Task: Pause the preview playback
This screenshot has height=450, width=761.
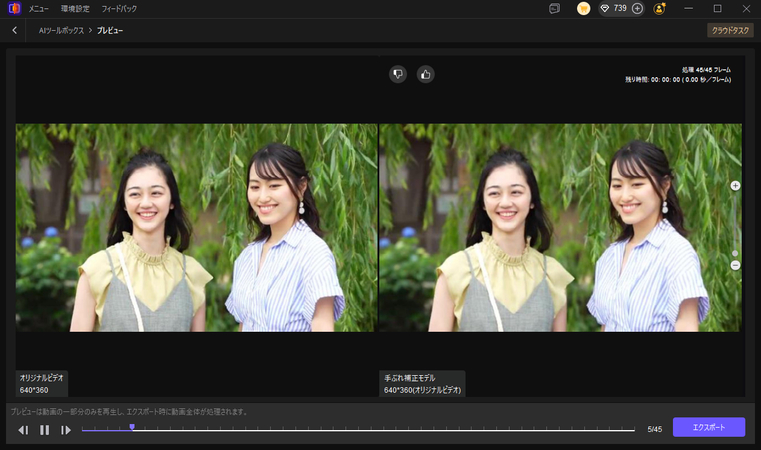Action: click(x=44, y=430)
